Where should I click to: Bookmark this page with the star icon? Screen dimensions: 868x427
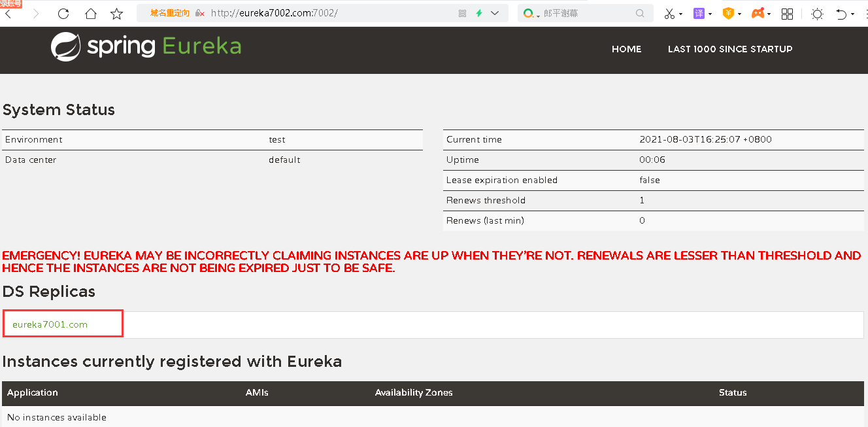116,14
